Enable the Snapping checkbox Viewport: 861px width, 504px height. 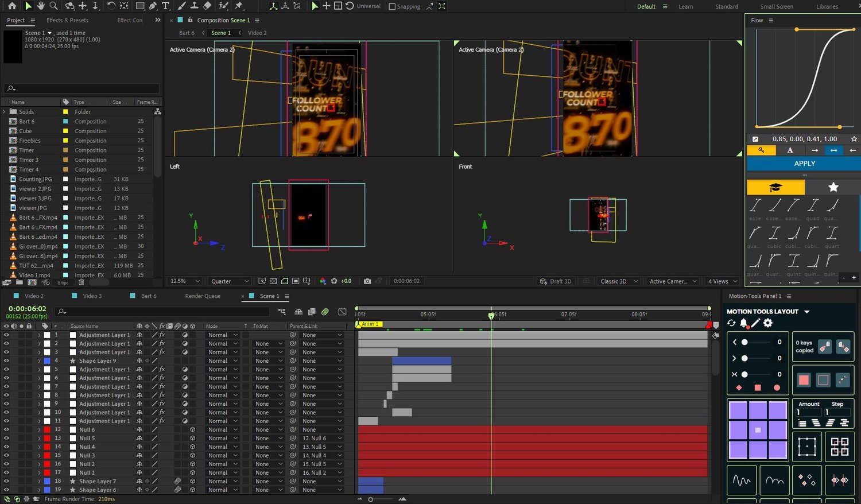(392, 6)
